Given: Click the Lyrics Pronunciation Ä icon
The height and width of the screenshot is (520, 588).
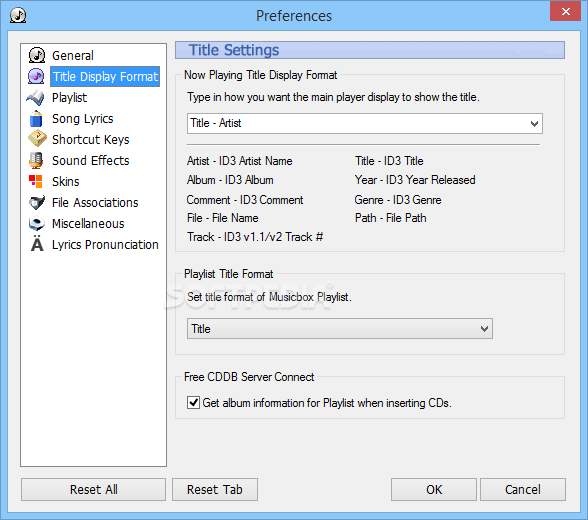Looking at the screenshot, I should [37, 244].
